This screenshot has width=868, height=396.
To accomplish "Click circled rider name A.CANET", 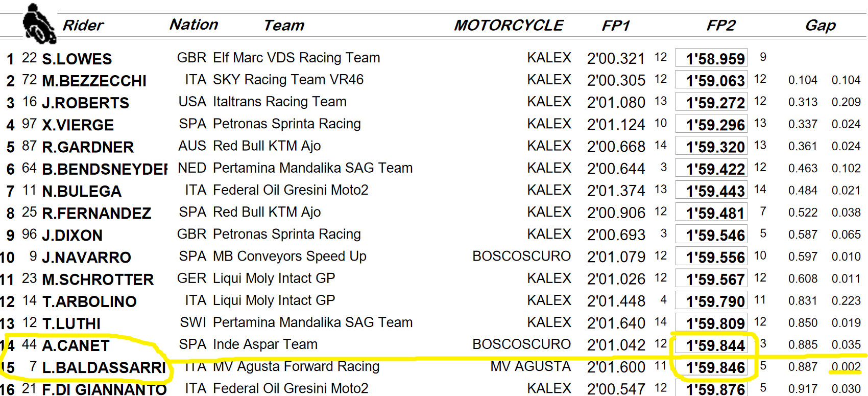I will (76, 345).
